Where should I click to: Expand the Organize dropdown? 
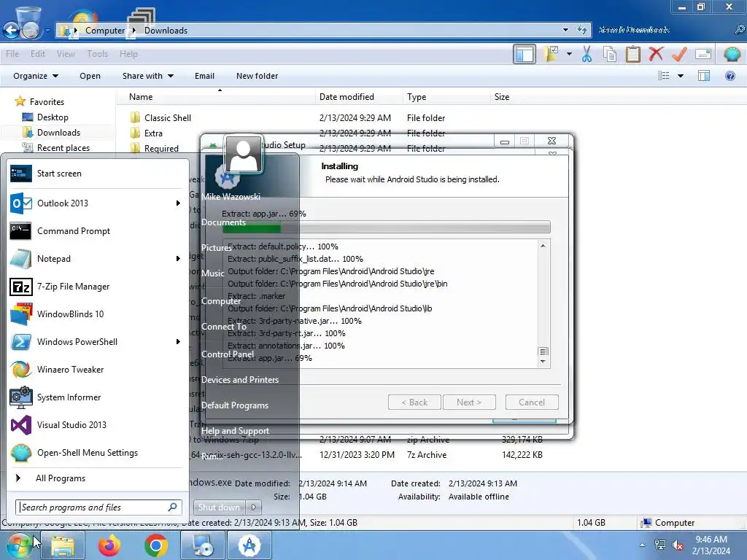[x=36, y=76]
